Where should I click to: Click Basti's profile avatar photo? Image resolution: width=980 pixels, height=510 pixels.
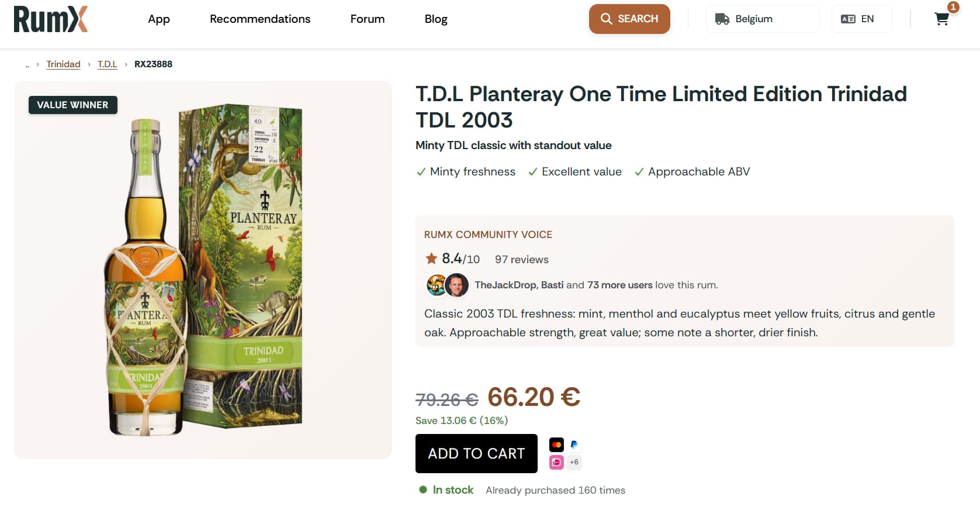click(x=457, y=285)
